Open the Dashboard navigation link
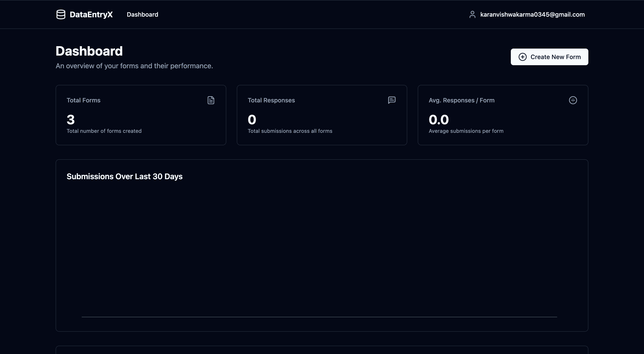Image resolution: width=644 pixels, height=354 pixels. pyautogui.click(x=142, y=14)
